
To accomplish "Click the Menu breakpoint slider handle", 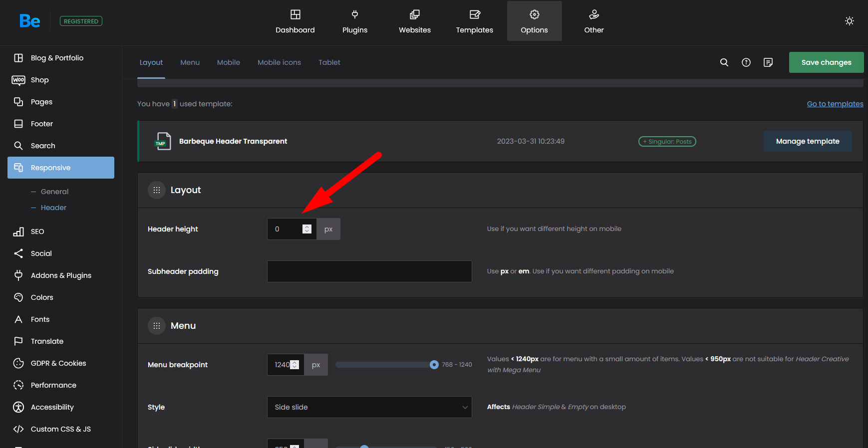I will (434, 365).
